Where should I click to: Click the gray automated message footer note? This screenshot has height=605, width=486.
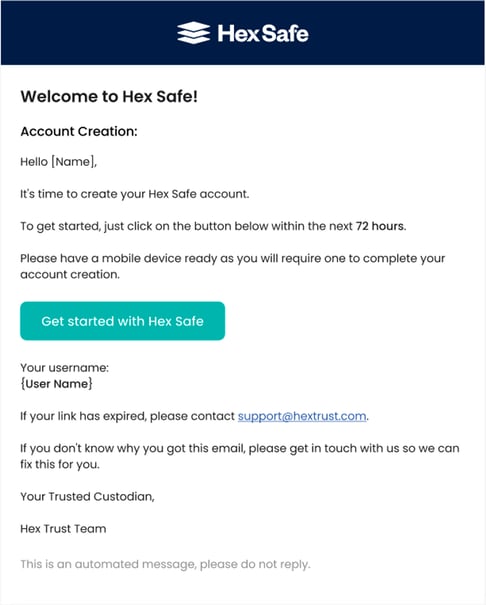click(x=165, y=564)
